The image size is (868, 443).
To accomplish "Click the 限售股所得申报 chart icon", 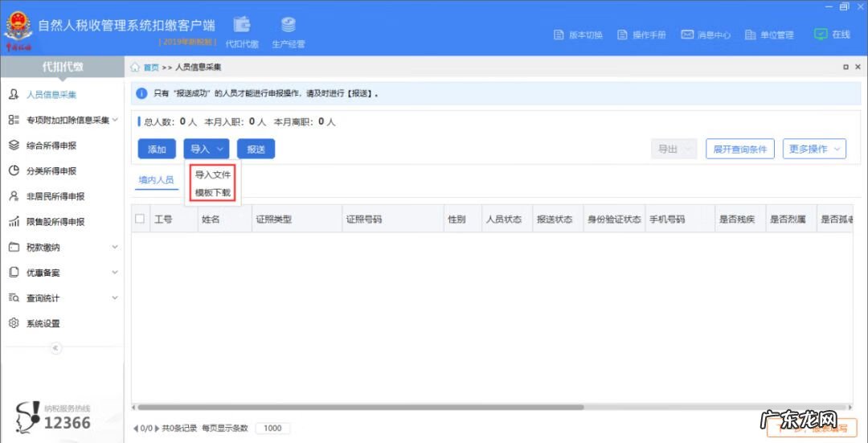I will (x=14, y=222).
